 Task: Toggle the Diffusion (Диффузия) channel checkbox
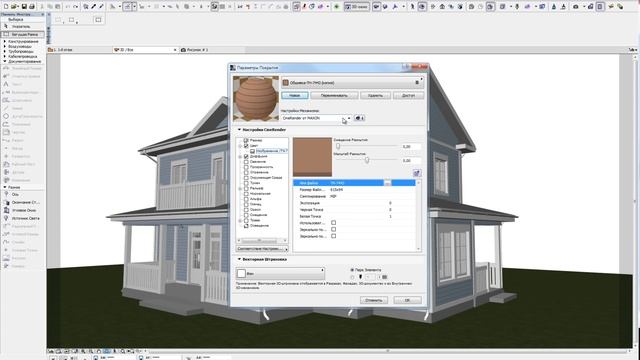coord(246,156)
